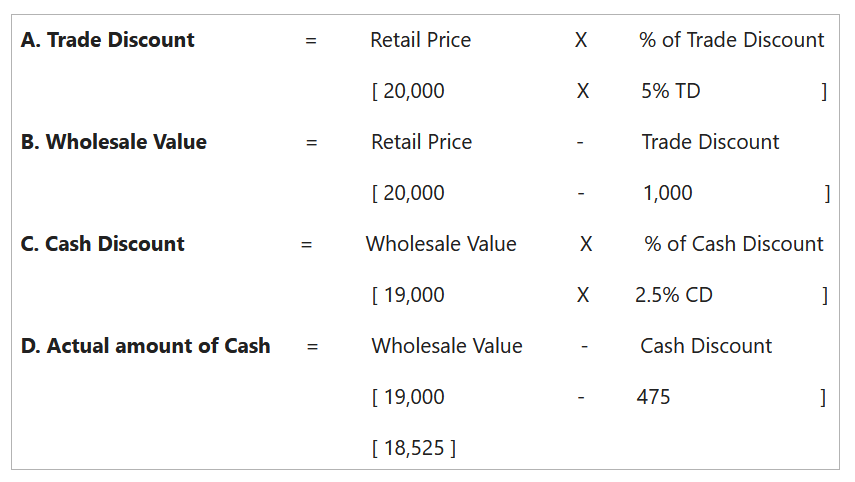Select the '% of Trade Discount' text
Screen dimensions: 855x482
click(x=731, y=40)
